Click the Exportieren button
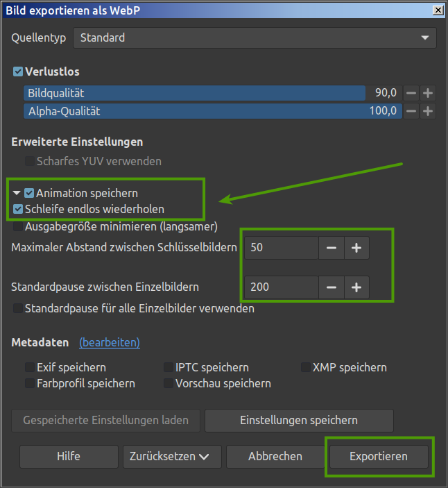Viewport: 448px width, 488px height. (x=378, y=456)
